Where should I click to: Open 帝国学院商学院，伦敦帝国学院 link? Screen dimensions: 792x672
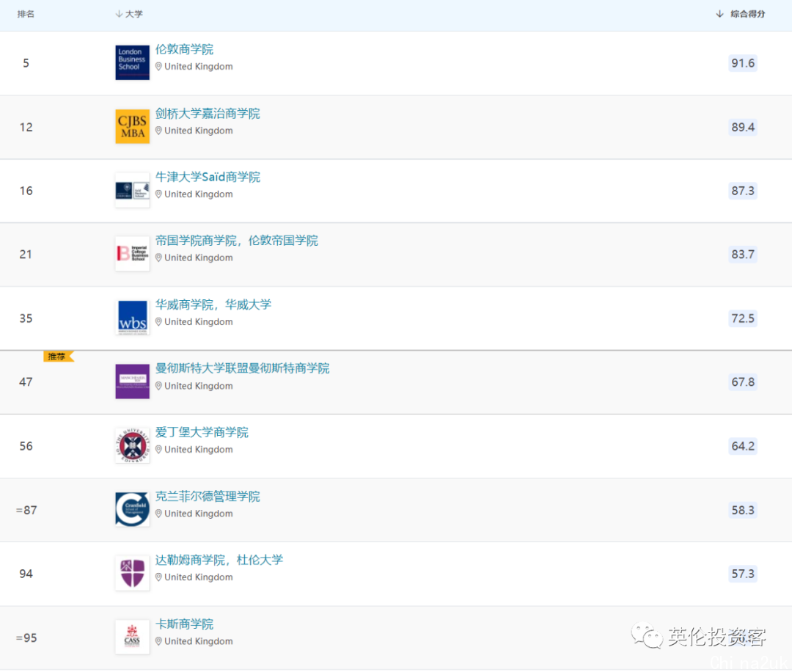237,241
